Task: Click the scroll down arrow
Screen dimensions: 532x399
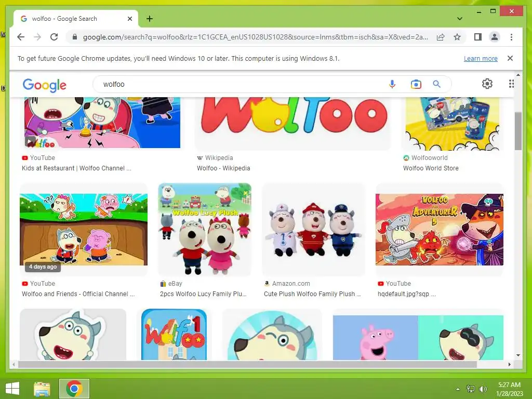Action: [518, 355]
